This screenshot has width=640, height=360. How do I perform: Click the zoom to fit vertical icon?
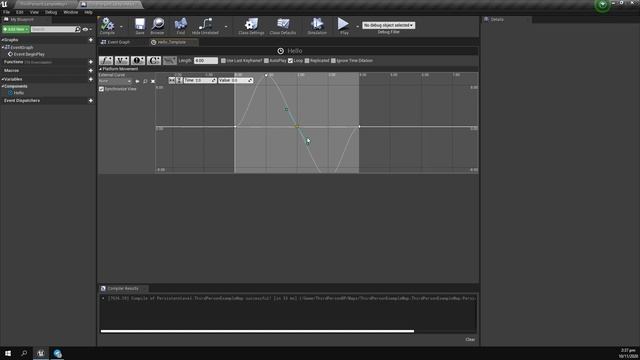179,80
